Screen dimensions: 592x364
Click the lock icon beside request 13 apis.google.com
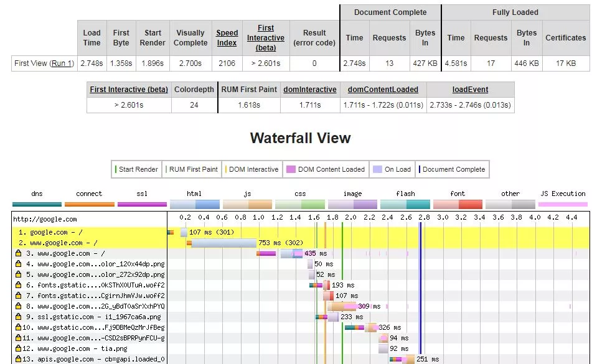pyautogui.click(x=19, y=360)
